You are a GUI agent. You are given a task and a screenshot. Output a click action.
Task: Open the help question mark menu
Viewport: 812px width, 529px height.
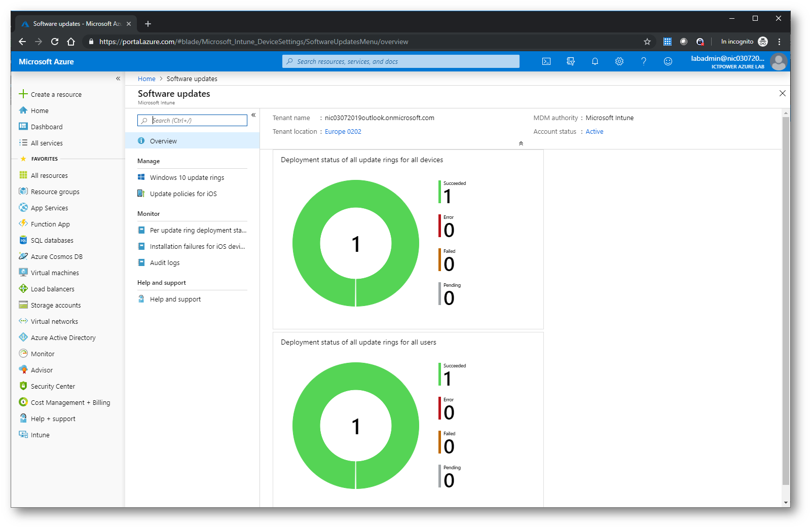coord(644,61)
